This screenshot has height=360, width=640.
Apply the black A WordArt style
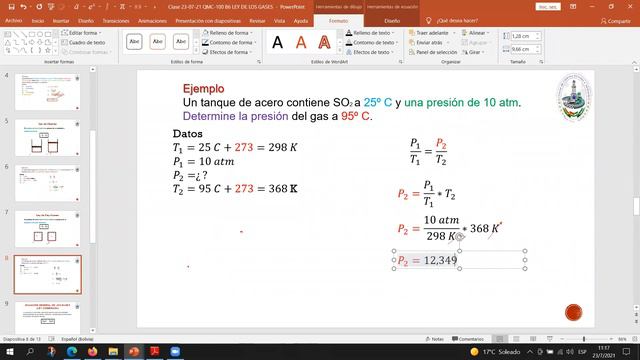pos(278,42)
